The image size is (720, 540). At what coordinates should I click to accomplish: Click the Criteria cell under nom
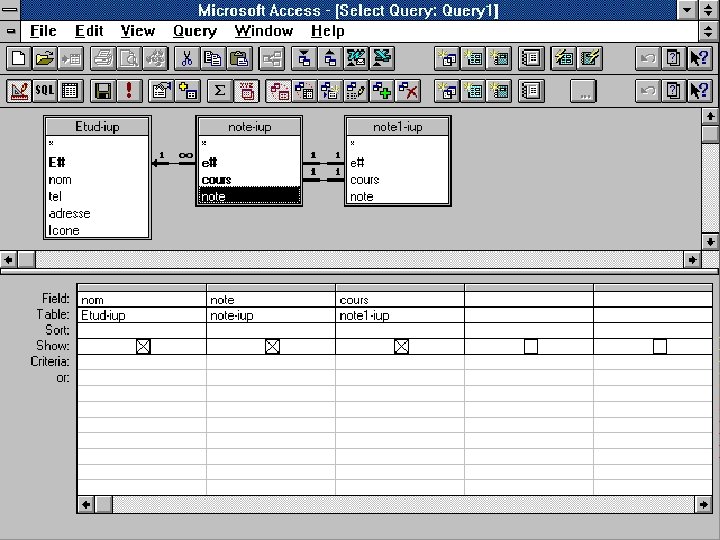coord(142,362)
